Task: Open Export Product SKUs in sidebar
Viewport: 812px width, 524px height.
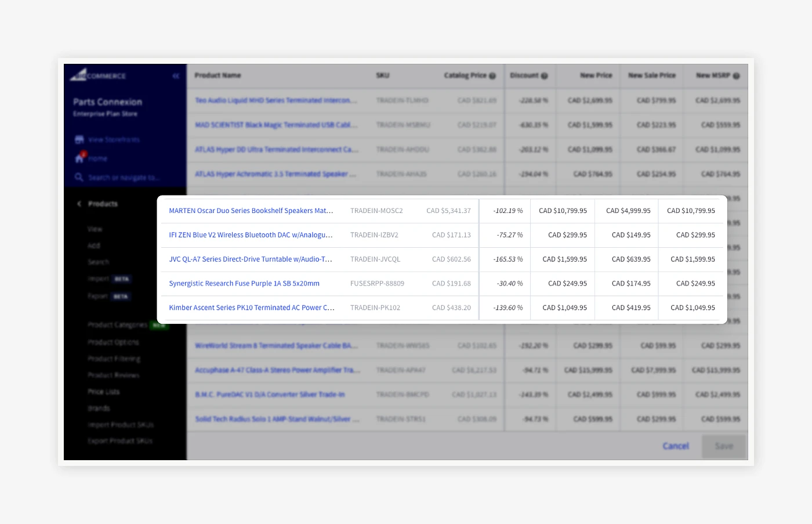Action: click(x=120, y=441)
